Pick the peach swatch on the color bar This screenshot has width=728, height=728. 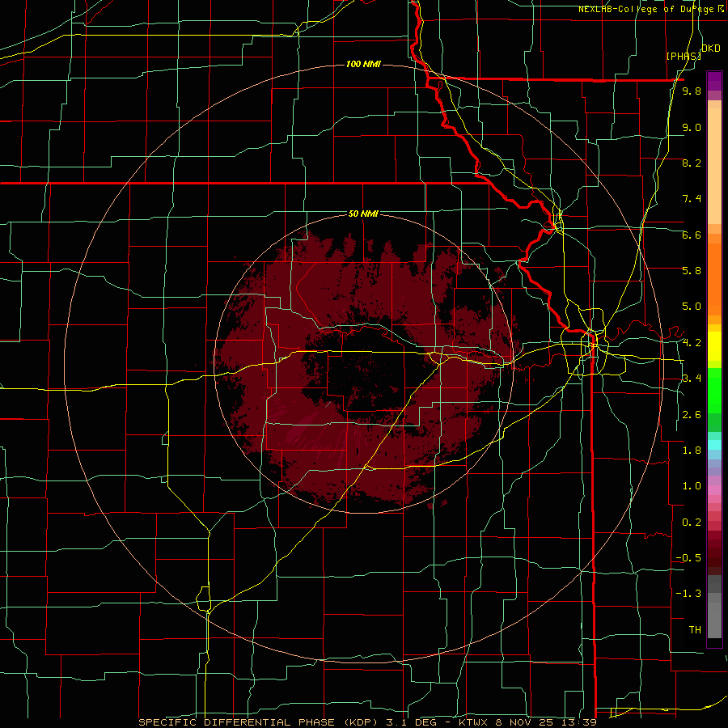coord(714,167)
